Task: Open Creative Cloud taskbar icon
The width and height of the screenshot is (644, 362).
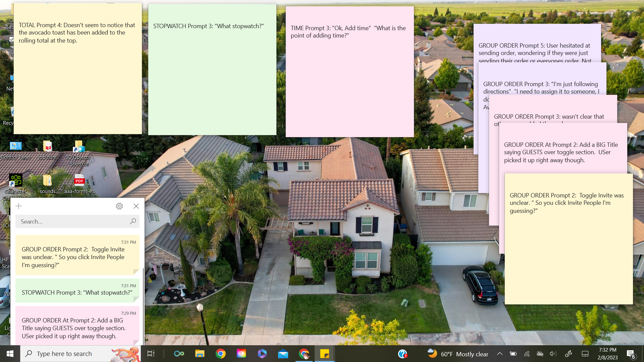Action: [241, 354]
